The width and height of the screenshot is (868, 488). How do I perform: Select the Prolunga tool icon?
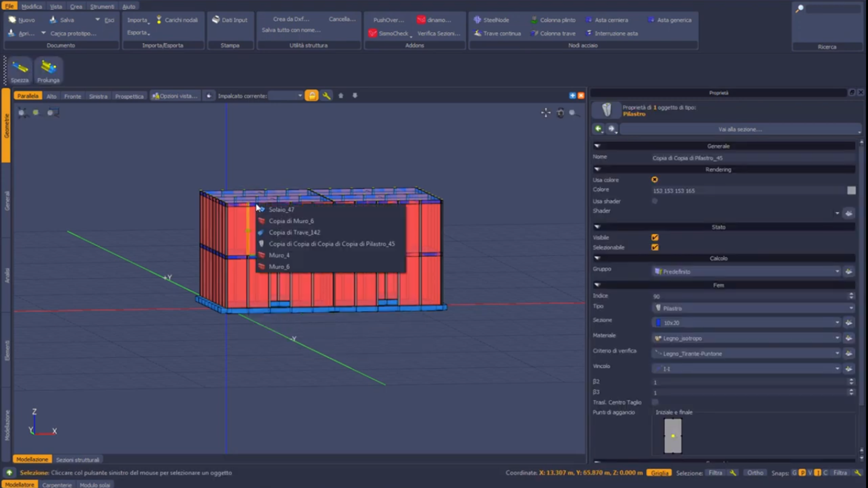48,68
